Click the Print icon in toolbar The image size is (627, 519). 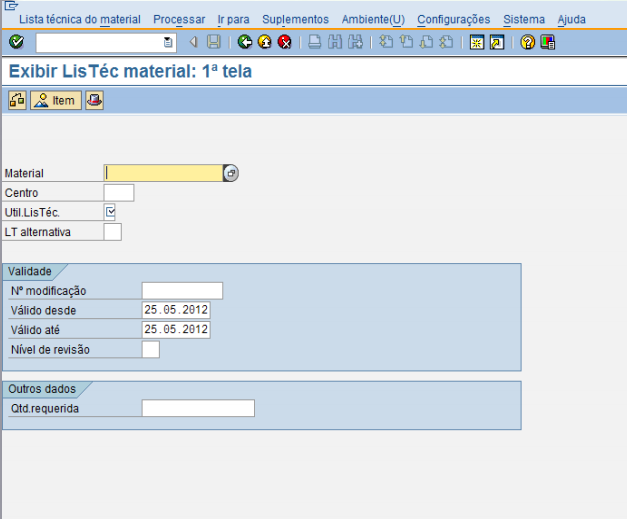(x=314, y=42)
